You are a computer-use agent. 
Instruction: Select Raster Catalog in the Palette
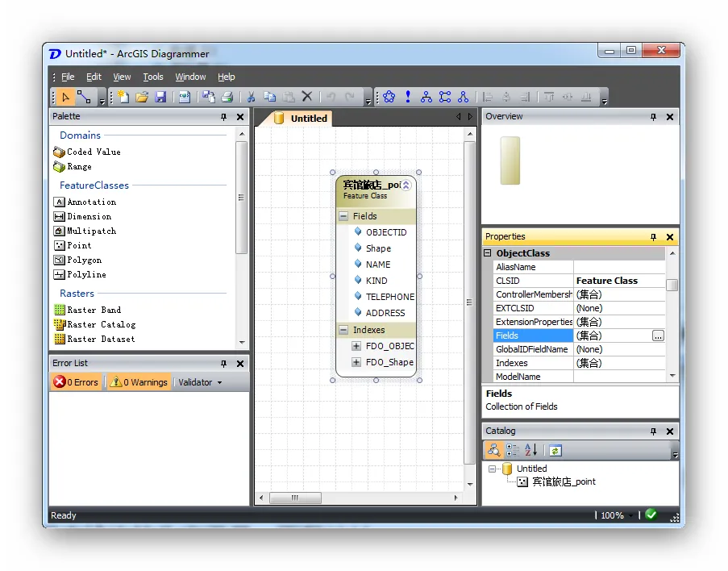tap(101, 325)
